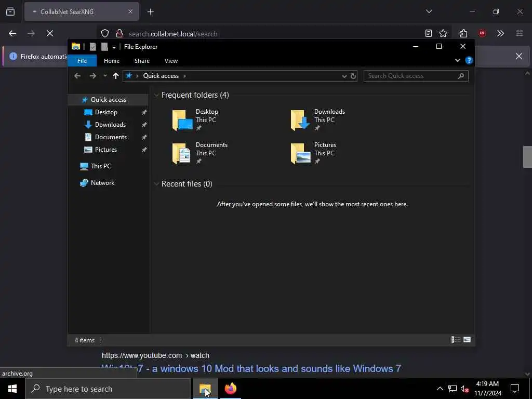The image size is (532, 399).
Task: Open the taskbar clock and date
Action: pyautogui.click(x=487, y=389)
